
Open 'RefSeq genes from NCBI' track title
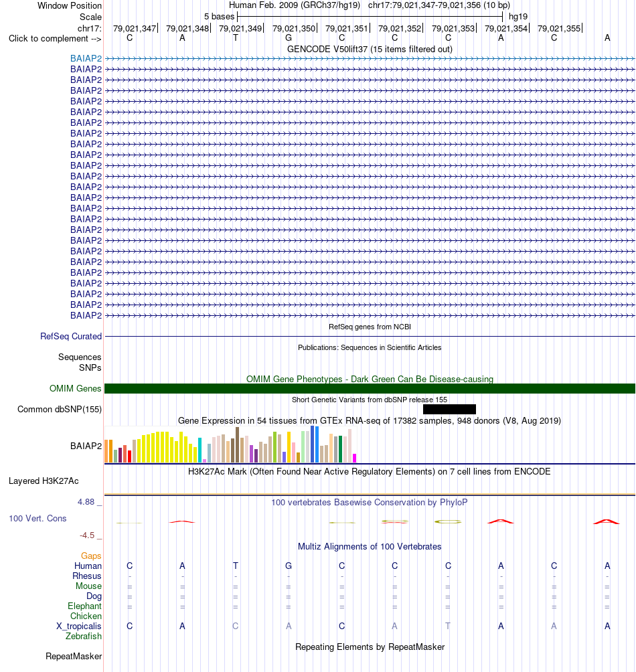pyautogui.click(x=370, y=327)
